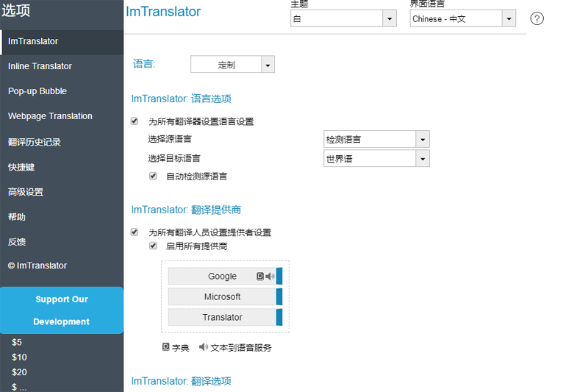
Task: Choose the $20 donation option
Action: (19, 372)
